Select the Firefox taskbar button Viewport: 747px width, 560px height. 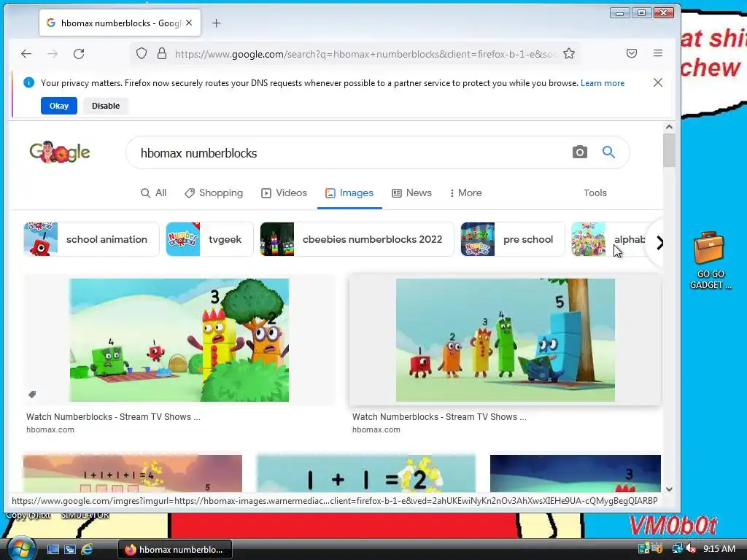pos(175,550)
